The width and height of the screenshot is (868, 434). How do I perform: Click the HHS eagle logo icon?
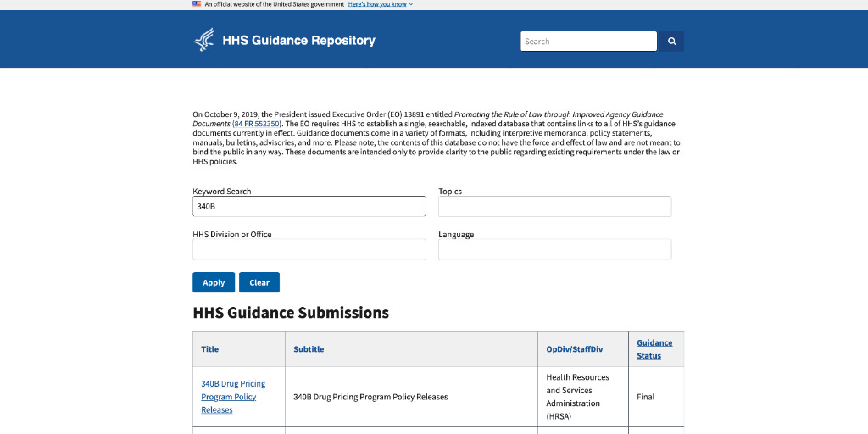(x=203, y=40)
